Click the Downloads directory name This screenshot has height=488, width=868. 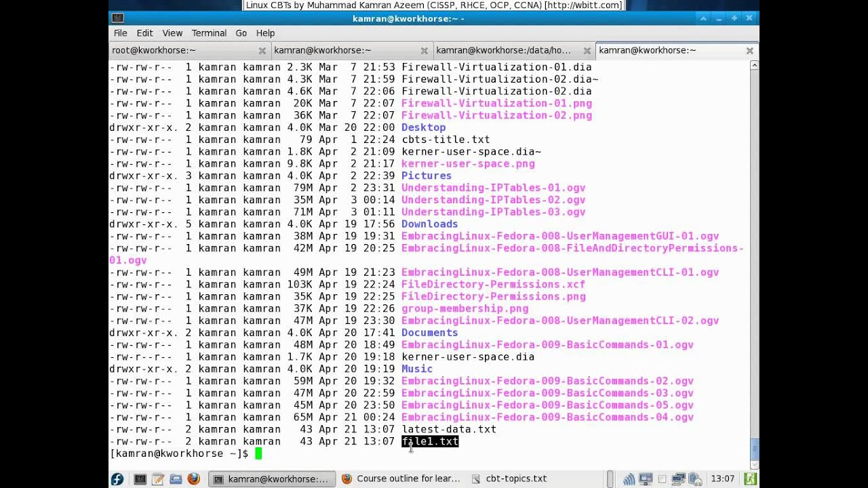click(x=430, y=224)
